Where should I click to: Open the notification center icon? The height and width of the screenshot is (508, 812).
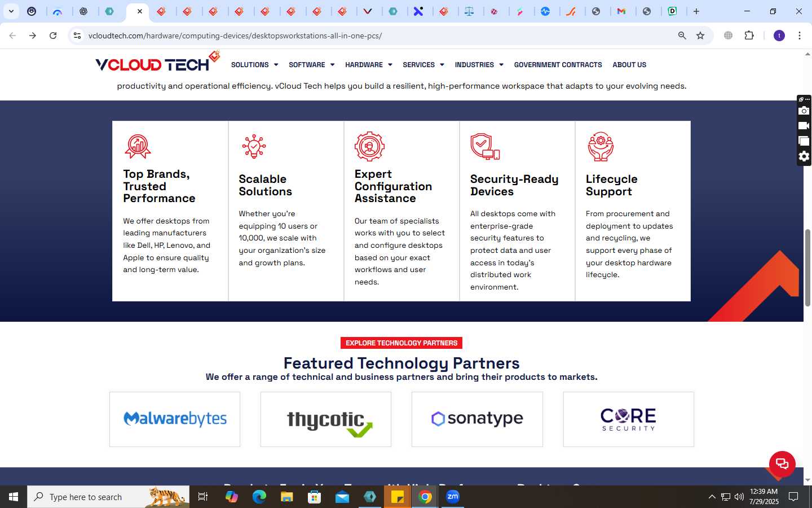(793, 497)
